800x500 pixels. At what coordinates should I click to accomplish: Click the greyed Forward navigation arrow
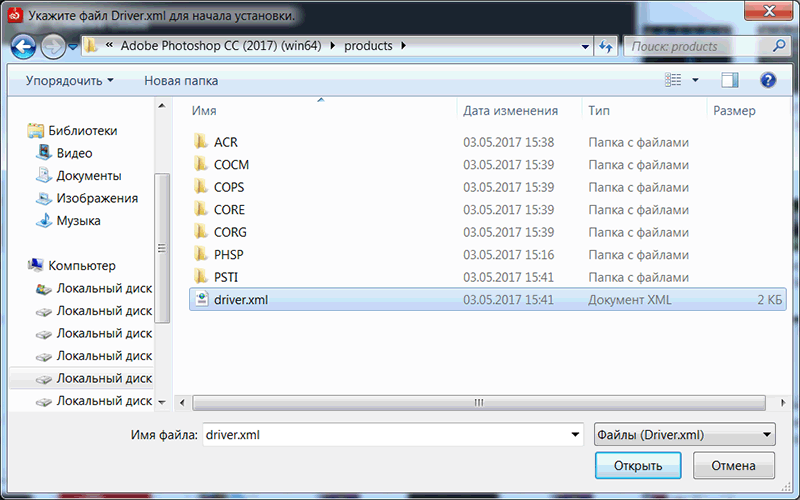click(x=53, y=47)
